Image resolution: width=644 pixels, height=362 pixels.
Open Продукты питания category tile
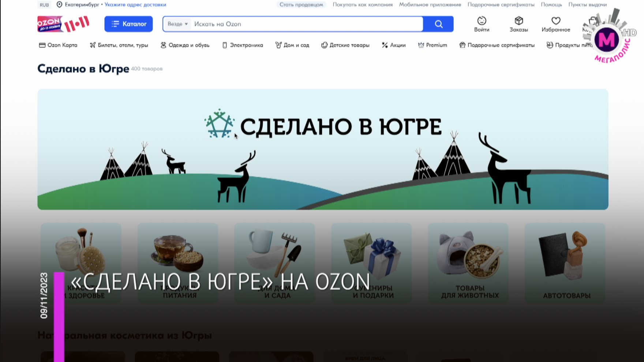[177, 263]
